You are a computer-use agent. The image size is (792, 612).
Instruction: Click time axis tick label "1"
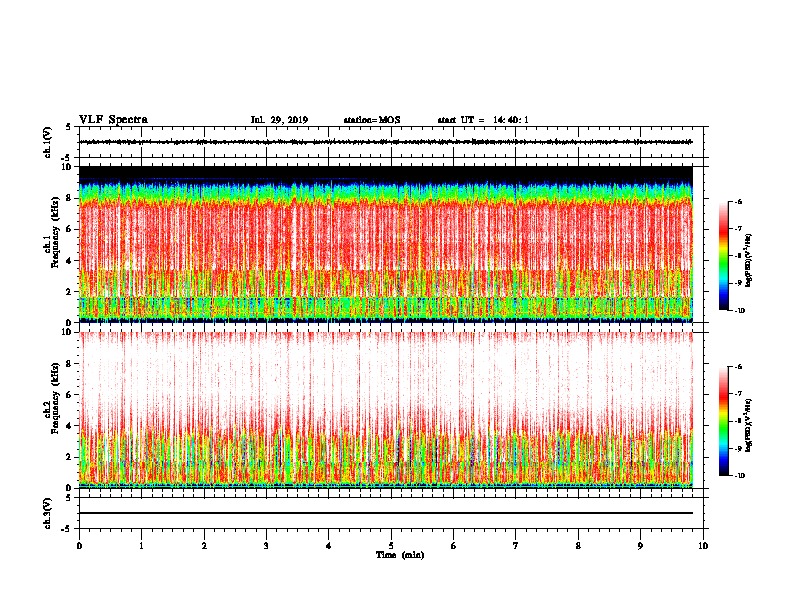(141, 546)
